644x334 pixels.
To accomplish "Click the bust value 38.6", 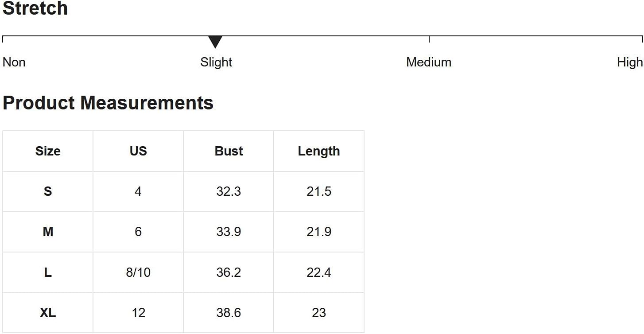I will (229, 313).
